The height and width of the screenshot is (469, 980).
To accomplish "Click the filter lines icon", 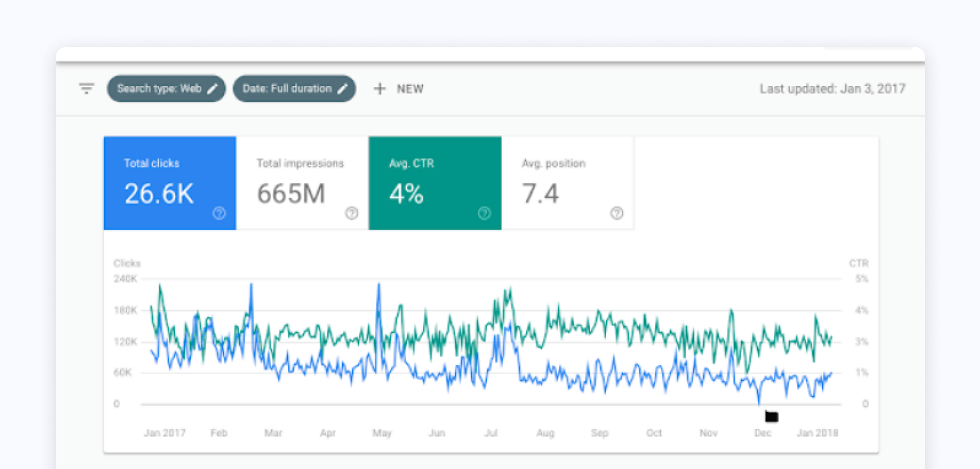I will 86,88.
